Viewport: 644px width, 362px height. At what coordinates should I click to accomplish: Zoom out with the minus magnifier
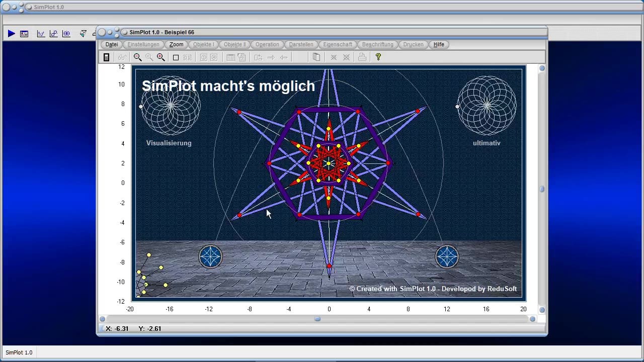[137, 57]
